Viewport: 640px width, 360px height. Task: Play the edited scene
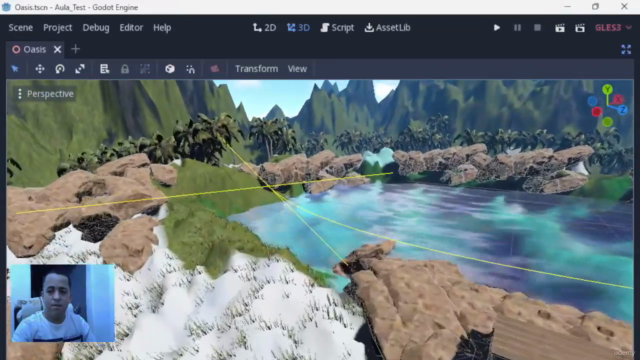click(x=560, y=28)
